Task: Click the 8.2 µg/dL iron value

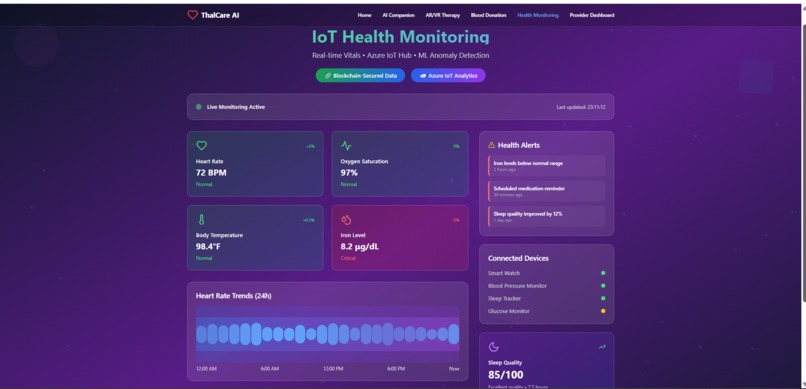Action: pyautogui.click(x=360, y=247)
